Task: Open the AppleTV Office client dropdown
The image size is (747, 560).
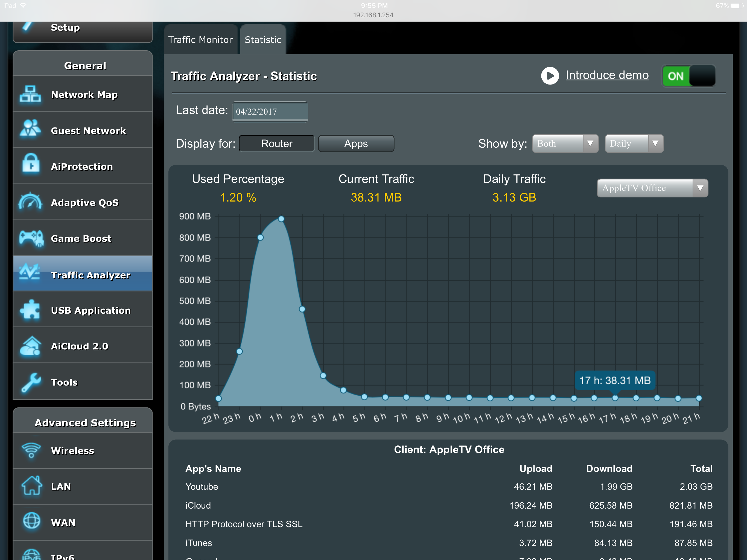Action: (652, 188)
